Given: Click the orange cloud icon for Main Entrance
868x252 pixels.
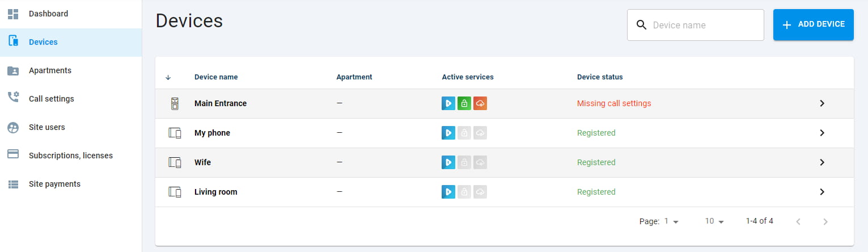Looking at the screenshot, I should tap(480, 103).
